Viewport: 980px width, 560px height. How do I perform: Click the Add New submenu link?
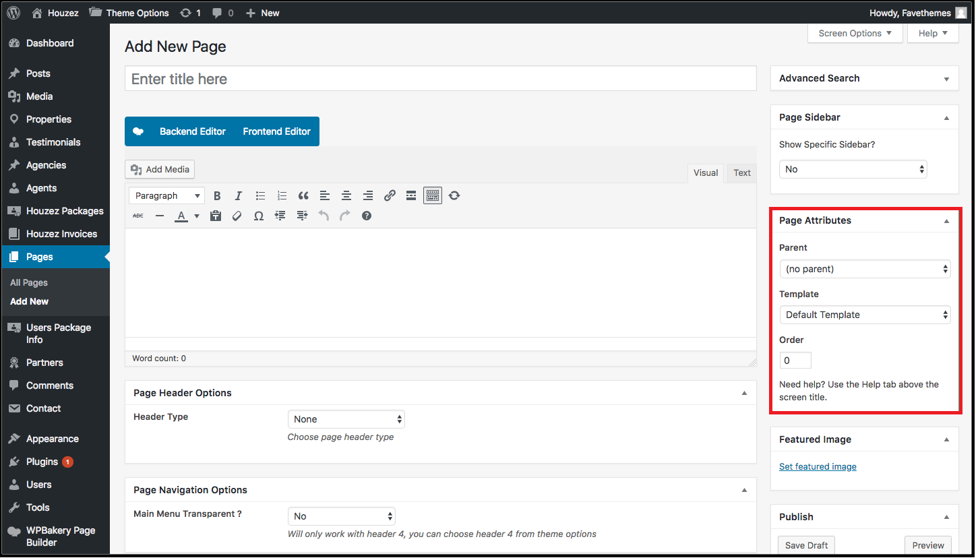tap(30, 301)
